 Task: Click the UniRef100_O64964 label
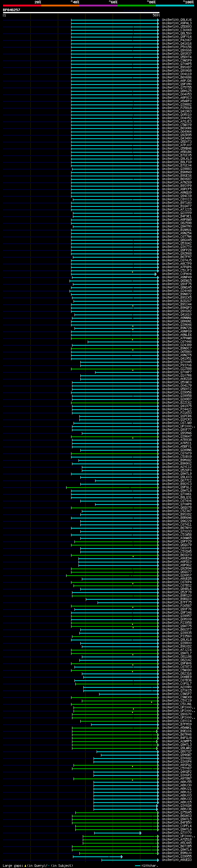tap(177, 132)
